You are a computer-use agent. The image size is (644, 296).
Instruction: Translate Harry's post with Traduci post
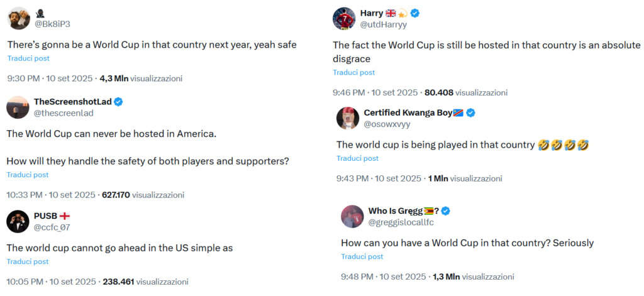(354, 73)
